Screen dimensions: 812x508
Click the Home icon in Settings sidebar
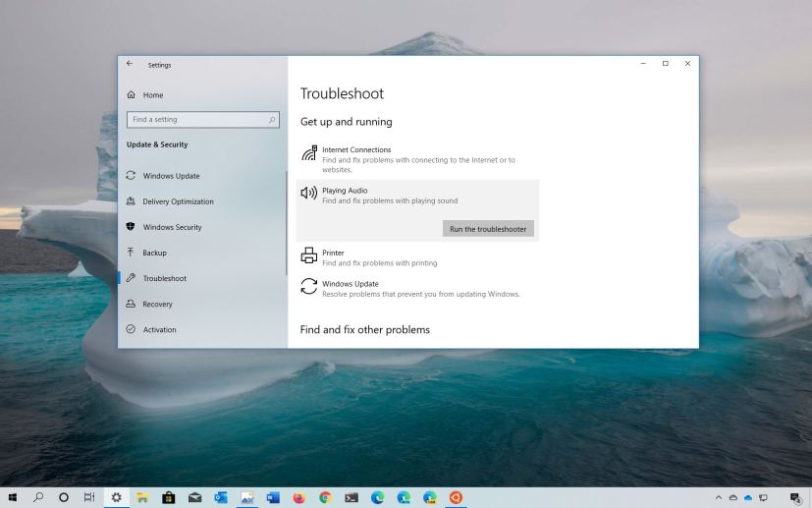point(131,95)
